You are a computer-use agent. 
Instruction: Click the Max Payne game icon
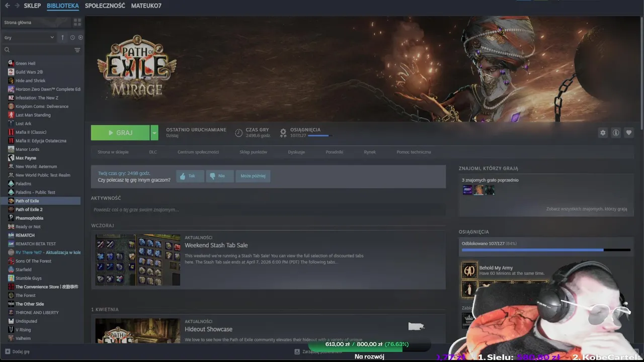pos(11,158)
